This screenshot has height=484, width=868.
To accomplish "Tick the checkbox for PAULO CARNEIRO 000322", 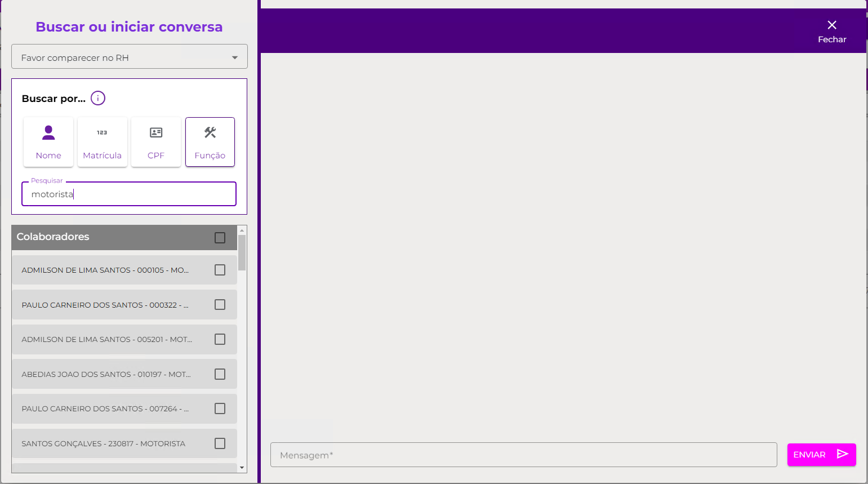I will (x=220, y=305).
